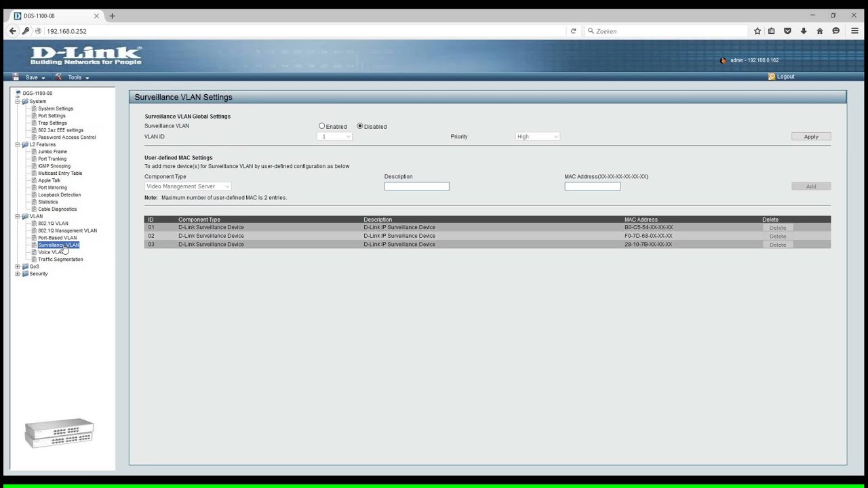Open Port-Based VLAN page

(57, 238)
